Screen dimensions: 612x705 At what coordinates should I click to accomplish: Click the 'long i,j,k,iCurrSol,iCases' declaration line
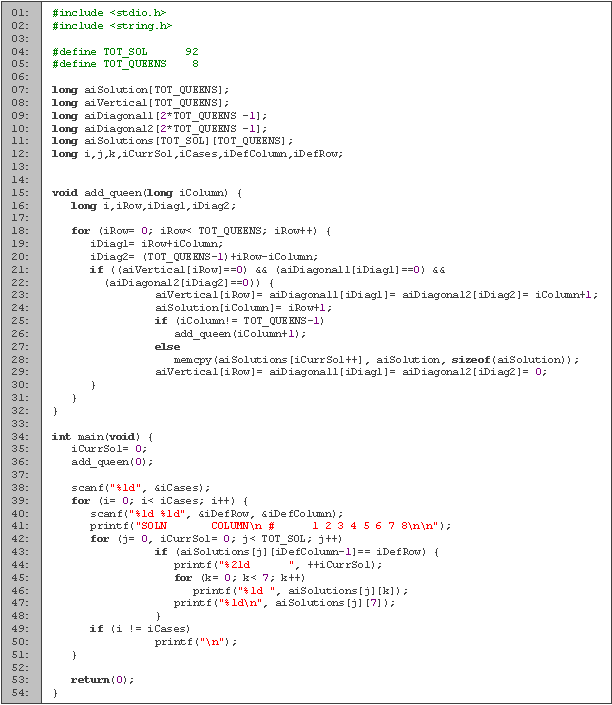point(197,154)
